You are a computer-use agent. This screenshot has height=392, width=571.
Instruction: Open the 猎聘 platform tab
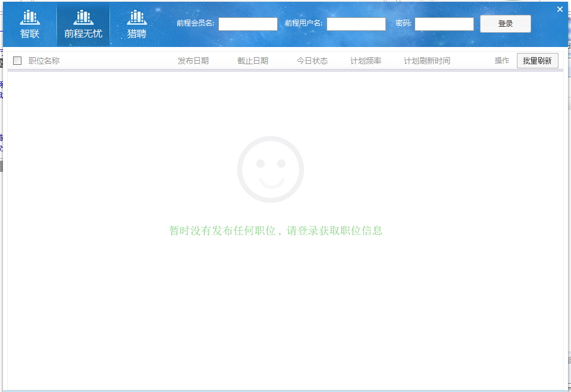[137, 25]
